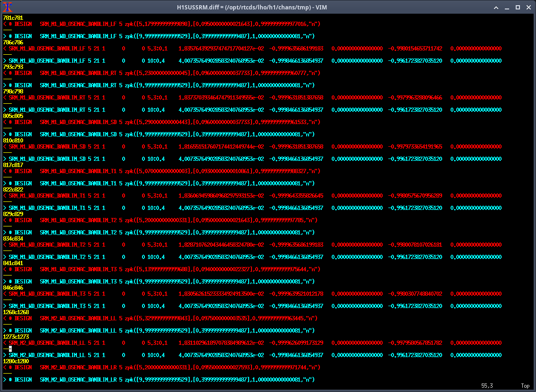Click the 1280c1280 hunk header line
Viewport: 536px width, 392px height.
coord(16,361)
